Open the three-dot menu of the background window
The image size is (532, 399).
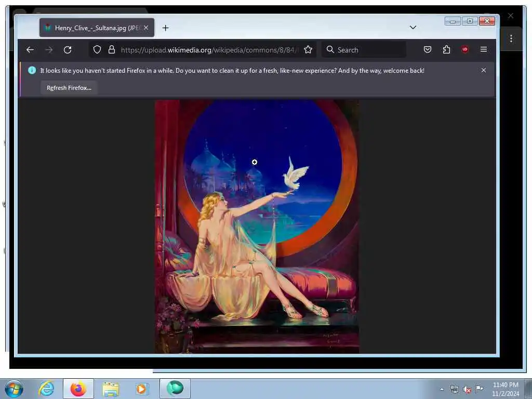[x=511, y=38]
